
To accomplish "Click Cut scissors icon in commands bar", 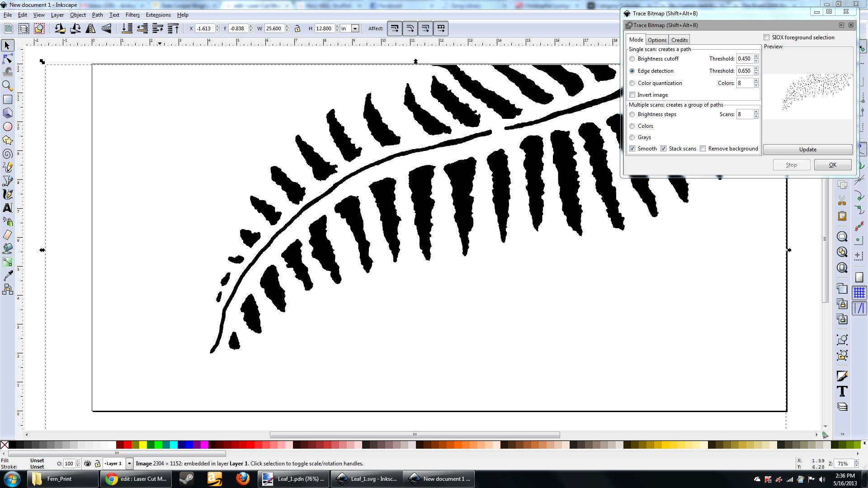I will [x=842, y=201].
